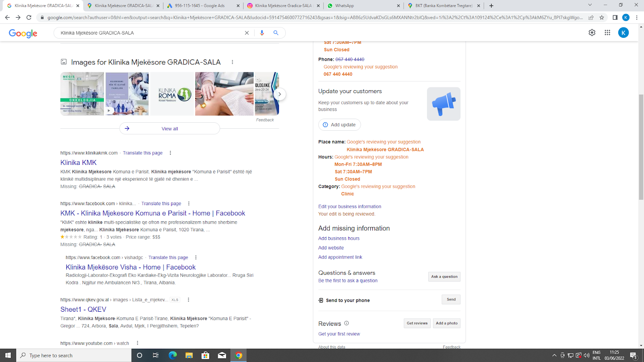Open a new browser tab
The width and height of the screenshot is (644, 362).
(491, 6)
